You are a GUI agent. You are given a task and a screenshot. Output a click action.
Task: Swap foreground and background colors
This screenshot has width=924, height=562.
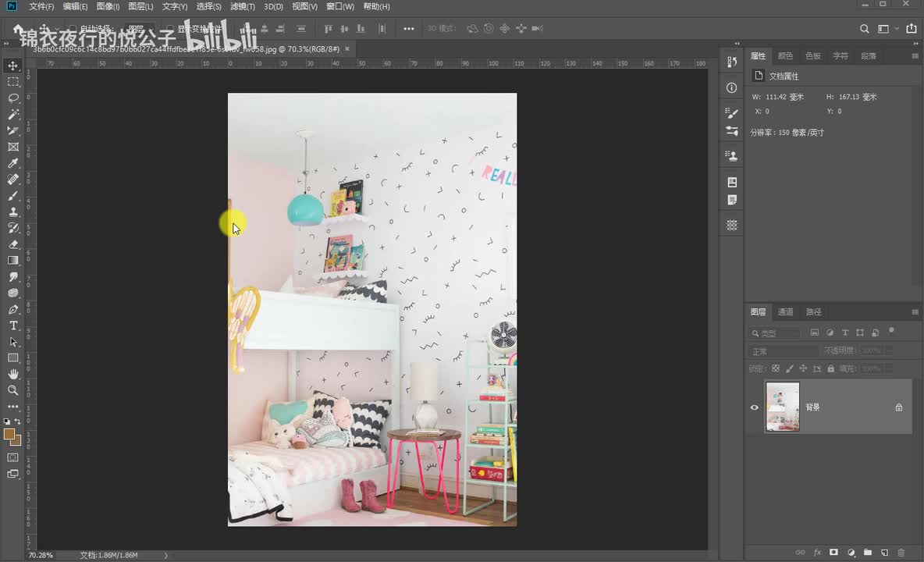(18, 421)
